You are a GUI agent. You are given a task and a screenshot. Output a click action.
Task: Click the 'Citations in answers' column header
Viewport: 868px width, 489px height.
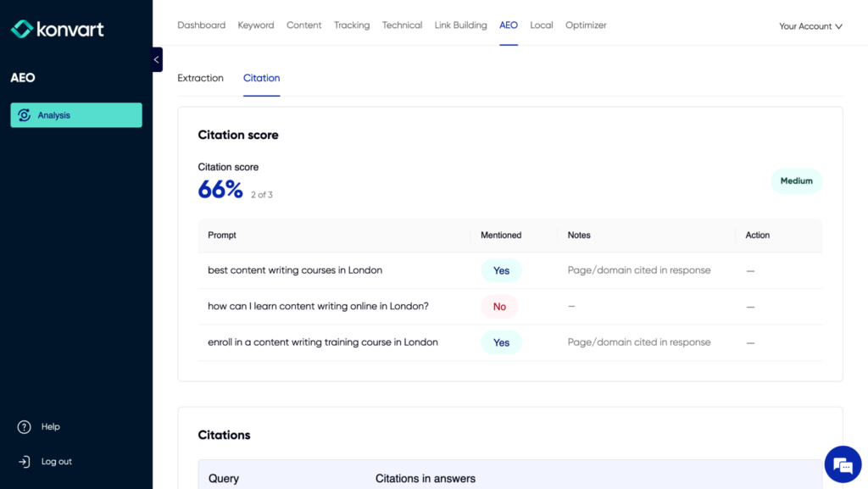click(426, 479)
